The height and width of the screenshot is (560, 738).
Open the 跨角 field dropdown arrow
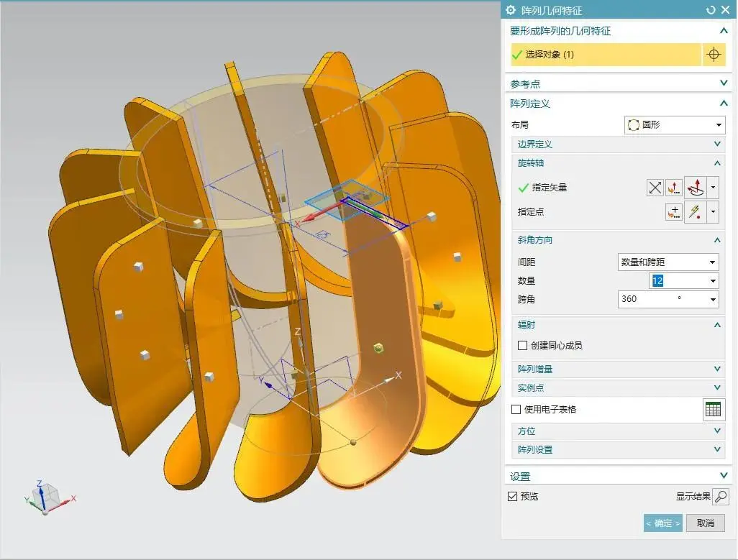[x=713, y=300]
